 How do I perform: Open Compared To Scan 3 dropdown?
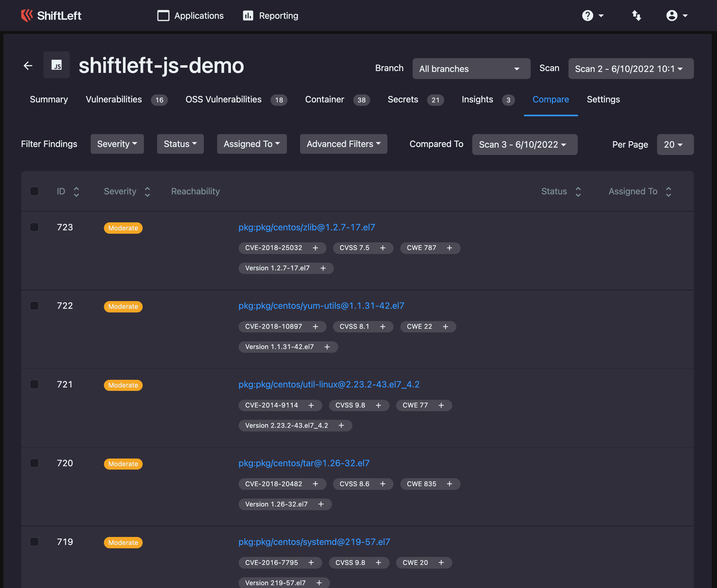(525, 145)
